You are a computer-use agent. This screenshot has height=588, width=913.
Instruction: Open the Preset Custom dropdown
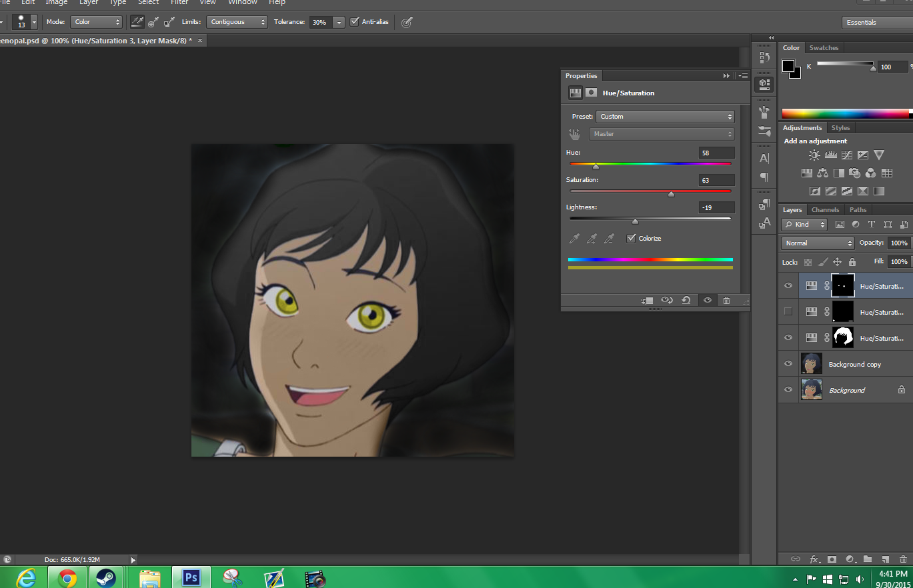(x=665, y=117)
